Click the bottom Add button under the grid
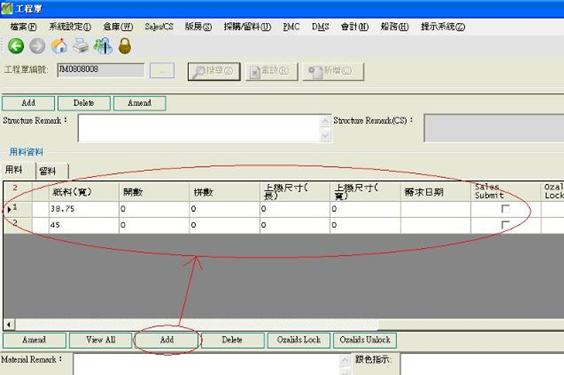The image size is (564, 375). [167, 340]
